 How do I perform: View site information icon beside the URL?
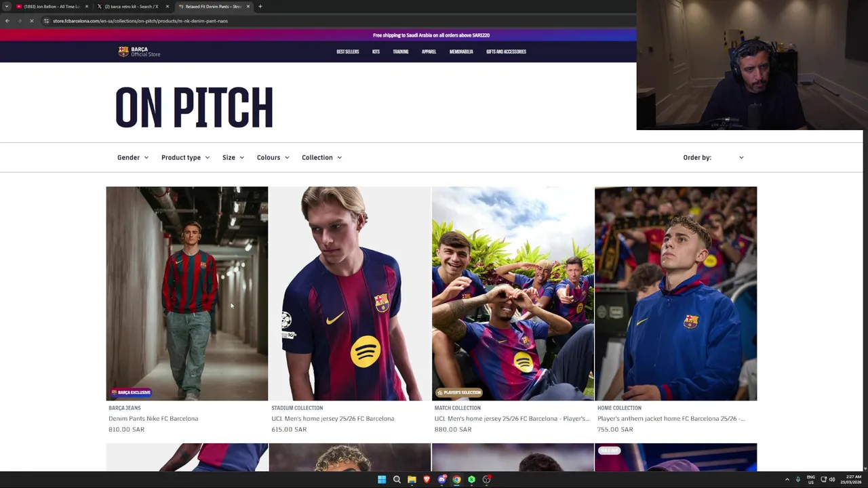click(46, 21)
